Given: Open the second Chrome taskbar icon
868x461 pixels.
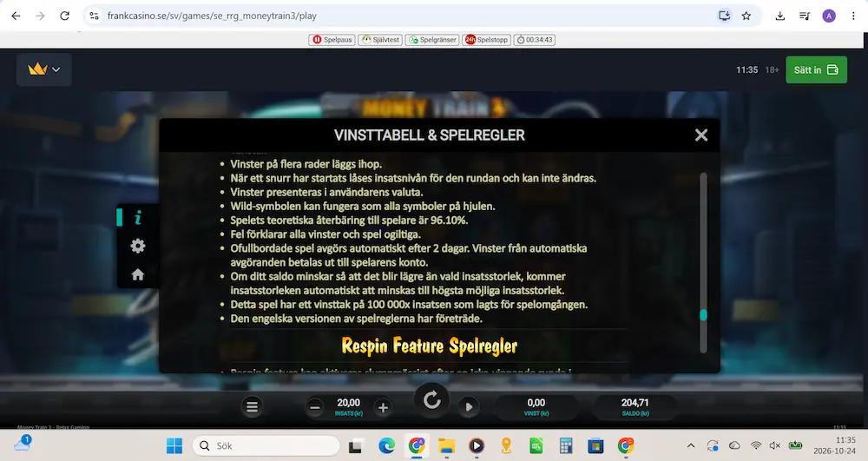Looking at the screenshot, I should point(626,445).
